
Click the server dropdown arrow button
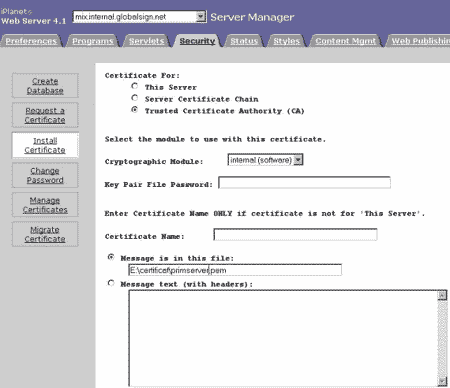click(x=201, y=16)
